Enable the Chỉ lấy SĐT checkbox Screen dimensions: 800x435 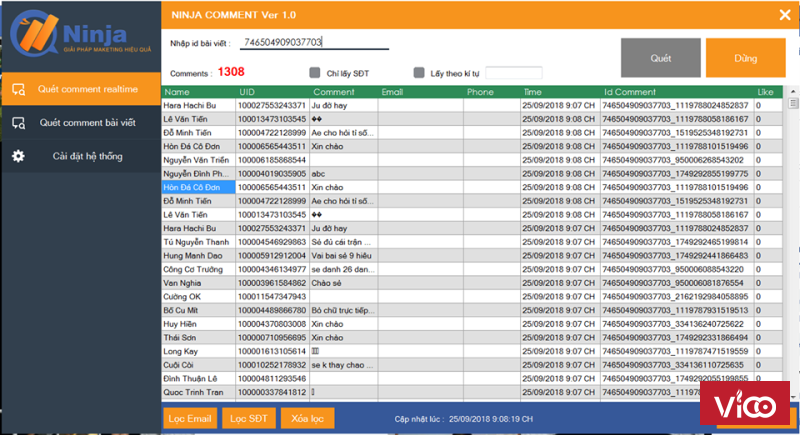pyautogui.click(x=315, y=73)
